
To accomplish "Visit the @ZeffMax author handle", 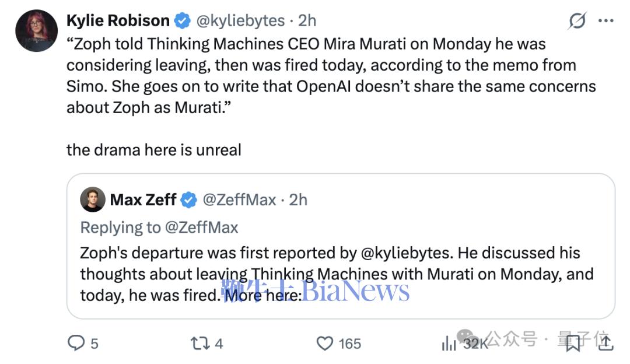I will [x=239, y=200].
